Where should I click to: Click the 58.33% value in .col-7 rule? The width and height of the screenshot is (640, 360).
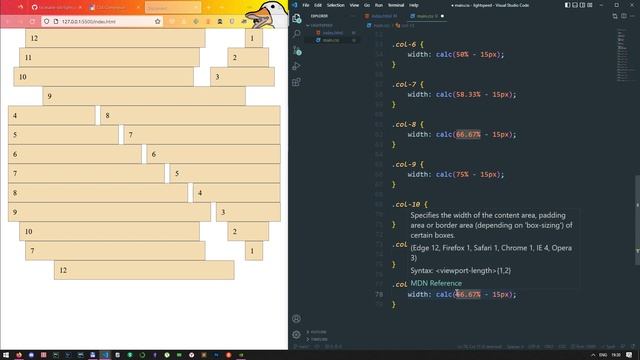[x=468, y=94]
